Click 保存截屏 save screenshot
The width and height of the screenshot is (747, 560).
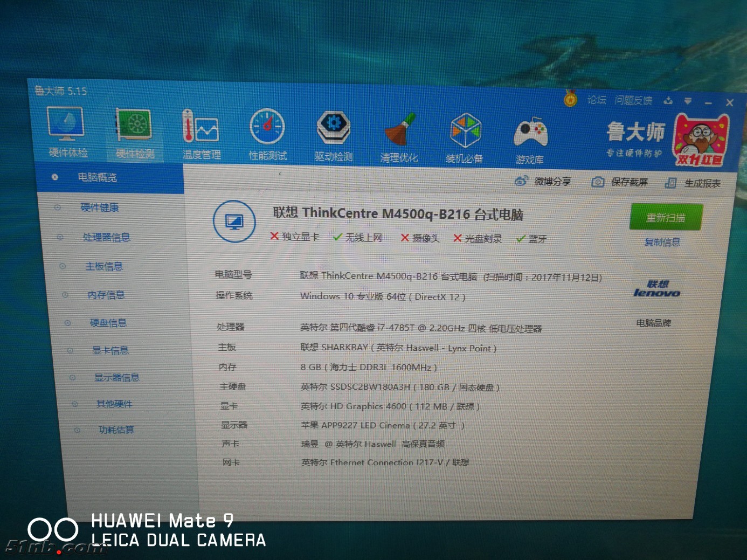[620, 182]
